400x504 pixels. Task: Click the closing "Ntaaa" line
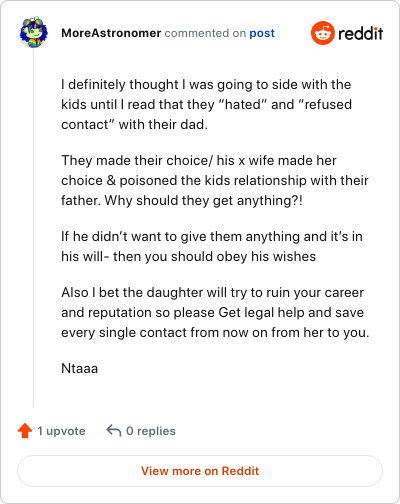click(80, 368)
